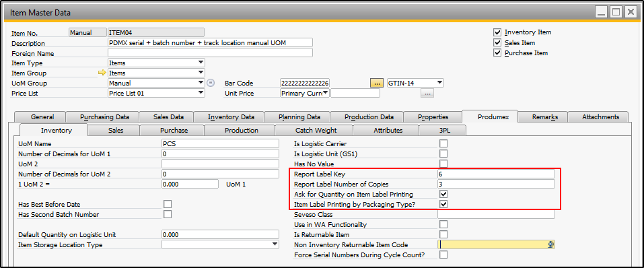Click the Seveso Class input field

(496, 214)
